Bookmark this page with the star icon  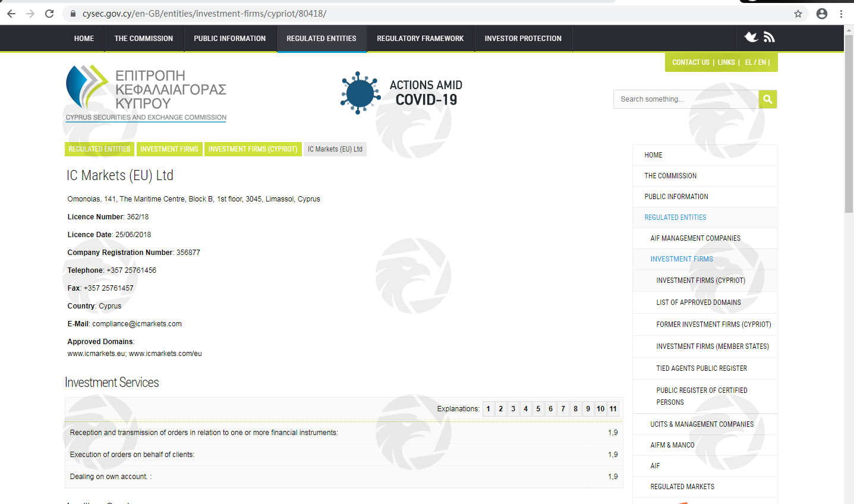click(x=798, y=14)
